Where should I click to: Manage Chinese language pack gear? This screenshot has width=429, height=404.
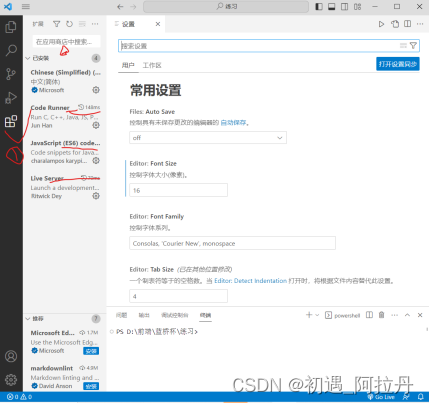[x=96, y=90]
